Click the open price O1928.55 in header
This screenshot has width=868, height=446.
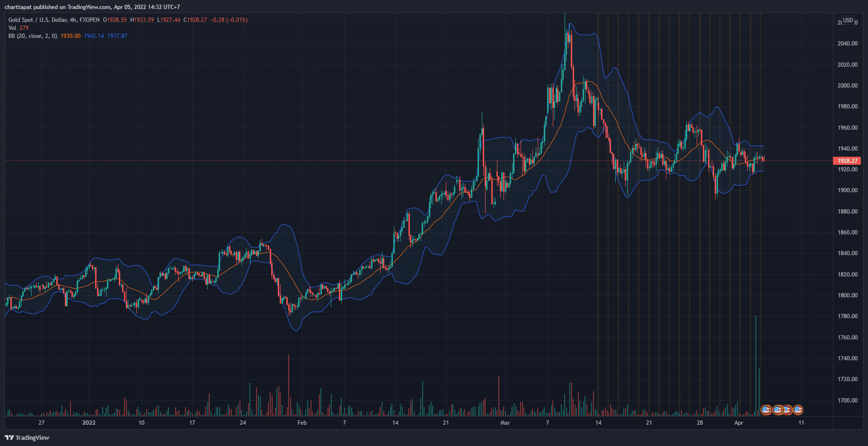click(115, 20)
